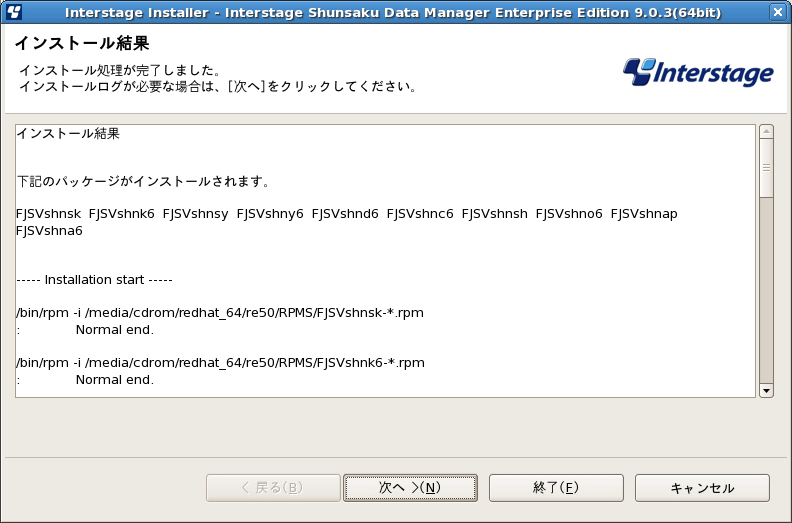Viewport: 792px width, 523px height.
Task: Click the 次へ >(N) button
Action: pos(410,488)
